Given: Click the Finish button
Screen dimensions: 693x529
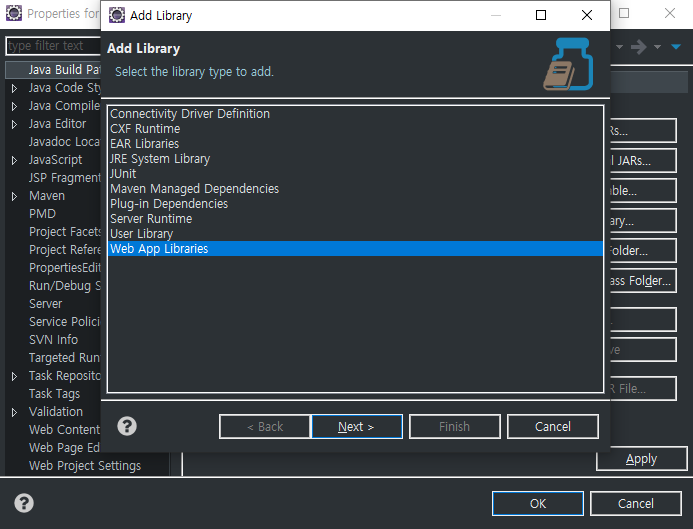Looking at the screenshot, I should pyautogui.click(x=455, y=426).
